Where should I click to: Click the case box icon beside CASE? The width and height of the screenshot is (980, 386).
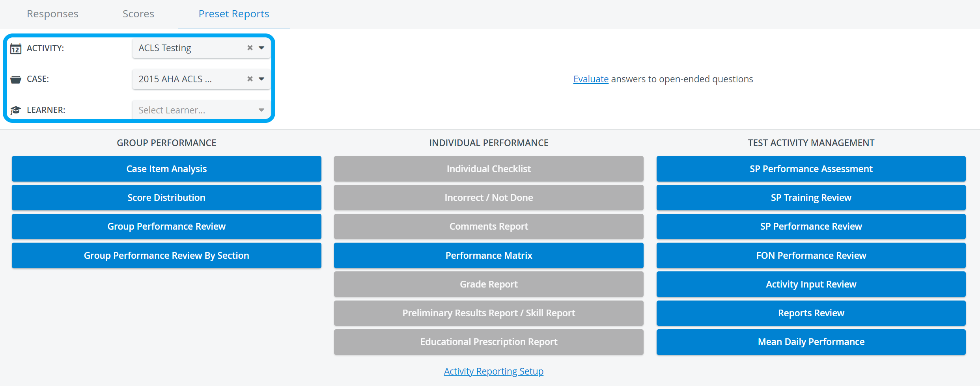click(x=15, y=80)
